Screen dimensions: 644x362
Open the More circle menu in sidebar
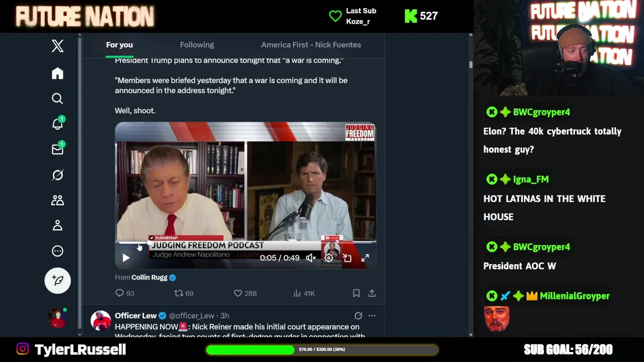pos(57,251)
